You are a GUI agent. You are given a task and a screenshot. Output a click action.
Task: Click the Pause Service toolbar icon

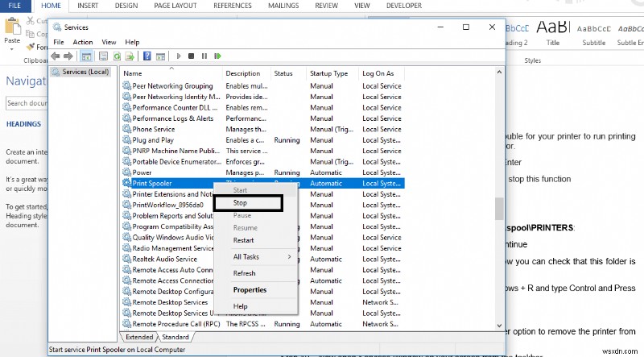click(x=204, y=56)
